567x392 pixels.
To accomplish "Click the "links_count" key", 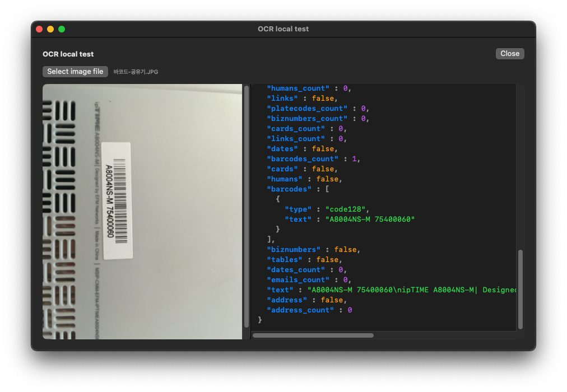I will 296,139.
